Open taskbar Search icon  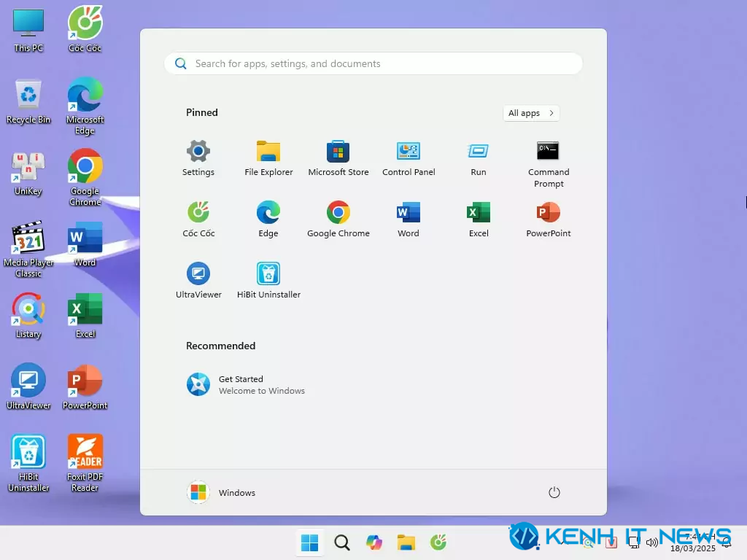[341, 542]
